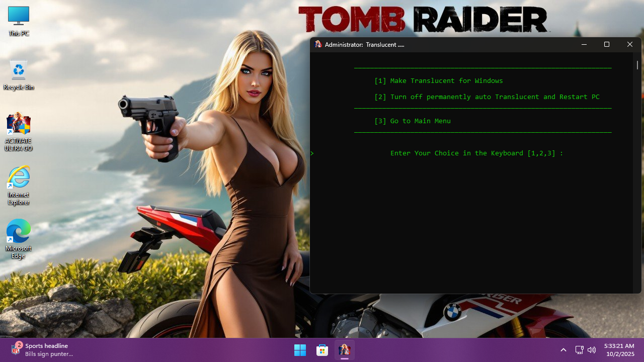Open the volume speaker tray icon

point(592,350)
